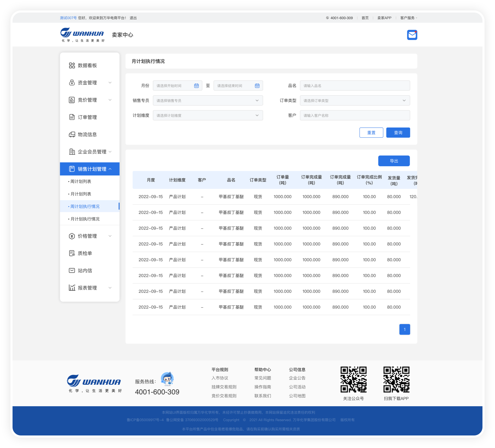Image resolution: width=495 pixels, height=448 pixels.
Task: Click the 重置 reset button
Action: click(x=371, y=133)
